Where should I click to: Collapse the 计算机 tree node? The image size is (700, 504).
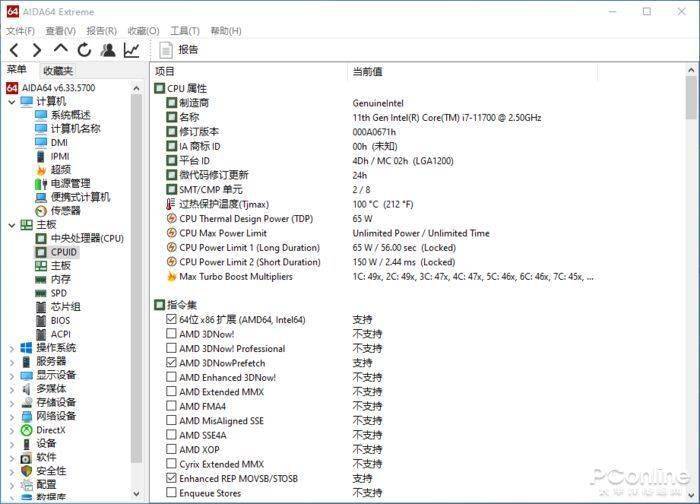pos(11,102)
